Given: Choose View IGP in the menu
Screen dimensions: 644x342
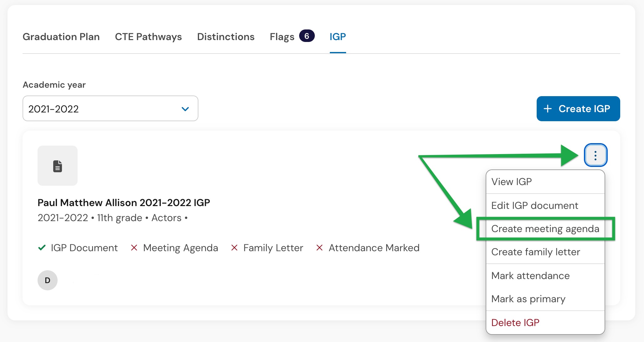Looking at the screenshot, I should coord(545,182).
